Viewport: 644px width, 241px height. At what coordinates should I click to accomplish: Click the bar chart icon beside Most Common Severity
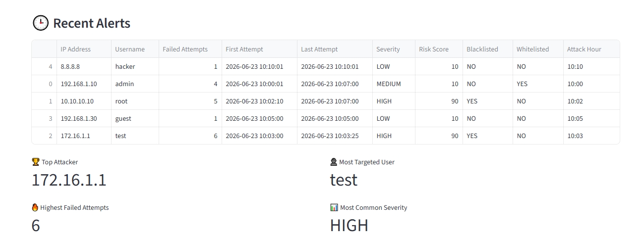click(x=334, y=207)
